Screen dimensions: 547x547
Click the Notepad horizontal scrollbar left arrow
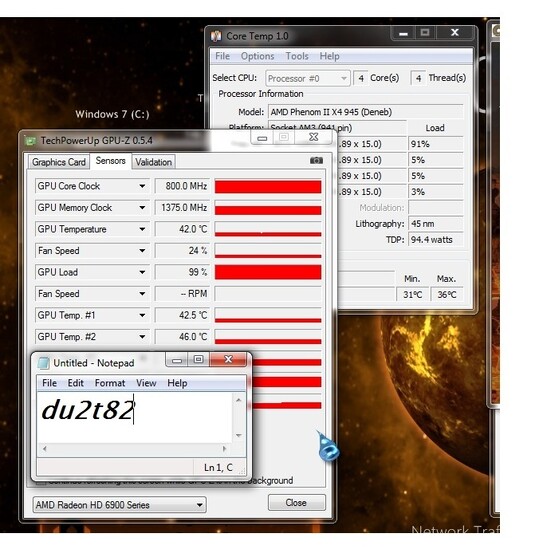click(x=45, y=449)
